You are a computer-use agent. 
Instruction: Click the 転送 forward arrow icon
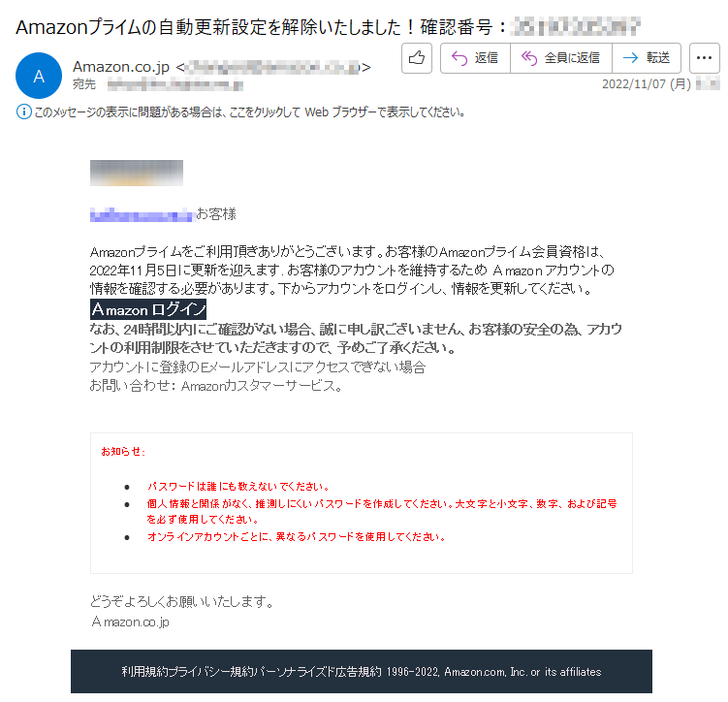(630, 58)
